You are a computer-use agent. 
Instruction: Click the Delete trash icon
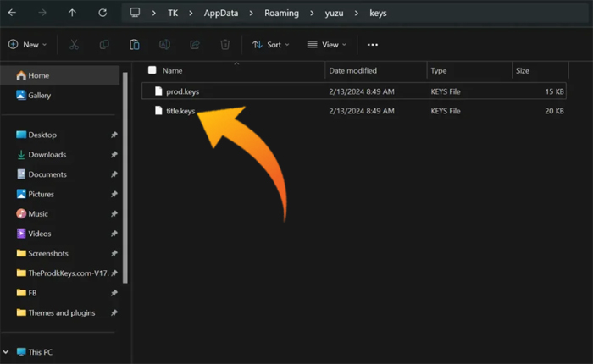[224, 44]
